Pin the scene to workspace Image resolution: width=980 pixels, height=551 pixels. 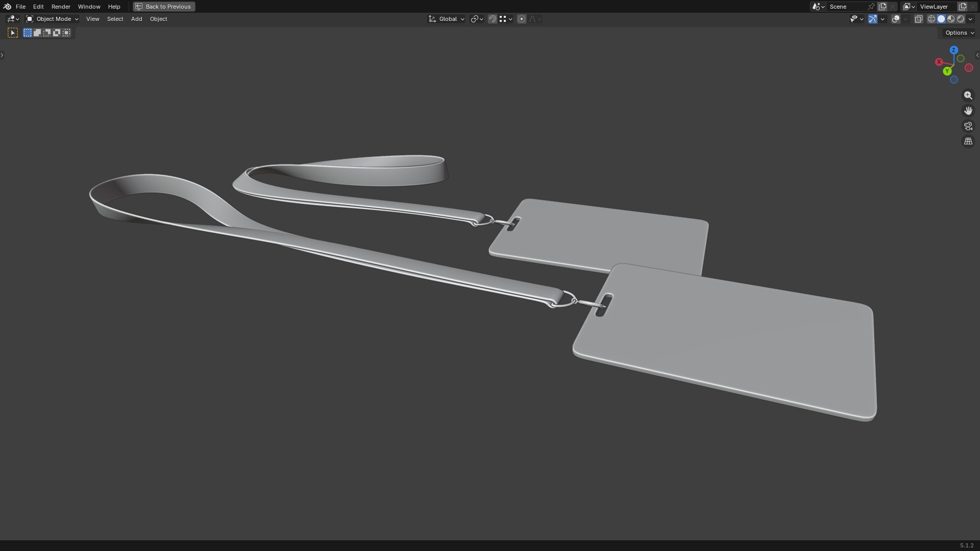[x=871, y=7]
